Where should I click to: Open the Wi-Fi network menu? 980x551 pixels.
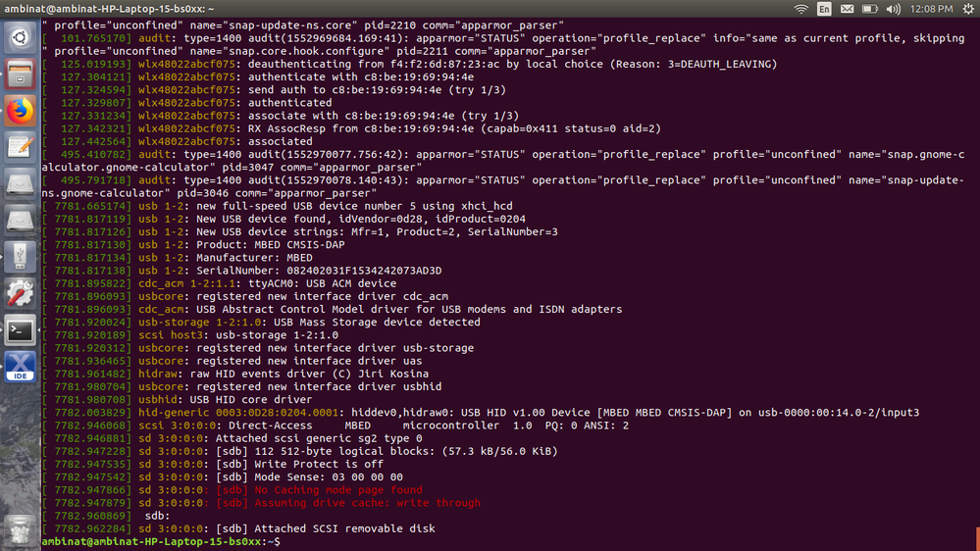pos(801,9)
